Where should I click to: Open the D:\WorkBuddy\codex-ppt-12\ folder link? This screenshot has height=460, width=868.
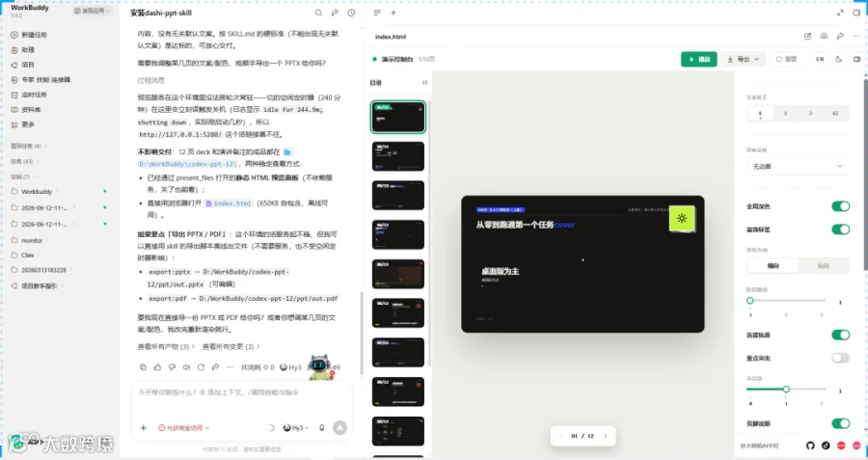click(x=188, y=164)
